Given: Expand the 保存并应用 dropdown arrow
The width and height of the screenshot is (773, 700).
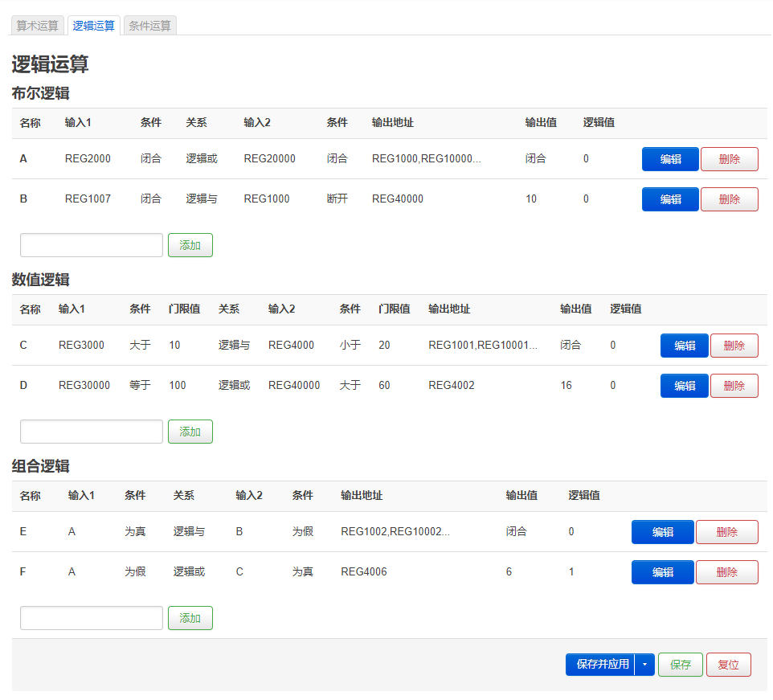Looking at the screenshot, I should point(644,665).
